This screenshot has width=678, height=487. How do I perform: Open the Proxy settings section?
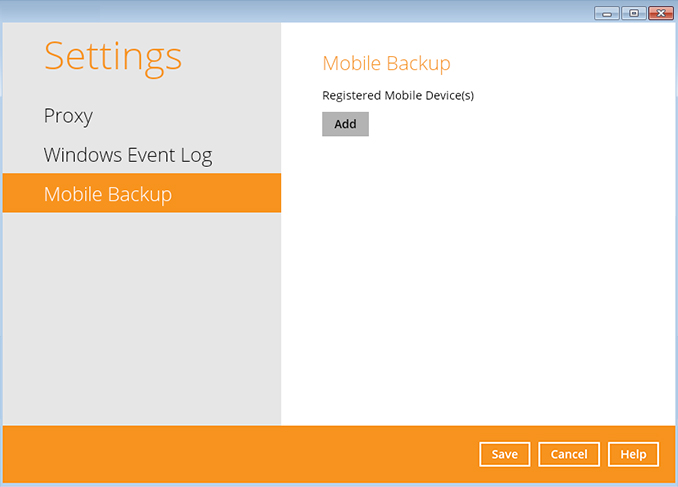(x=68, y=116)
